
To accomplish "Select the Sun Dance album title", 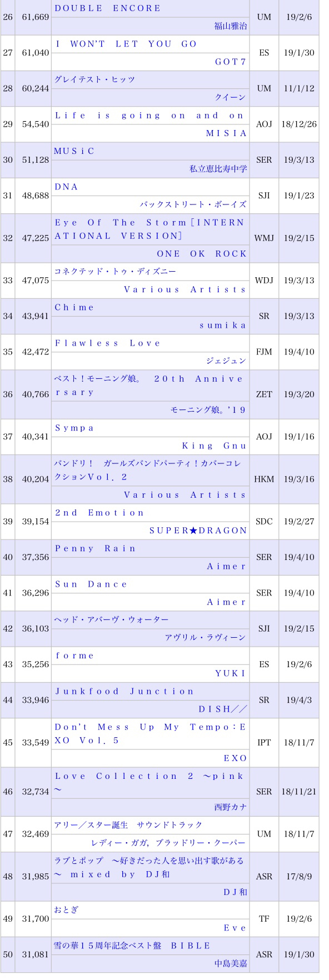I will point(91,584).
